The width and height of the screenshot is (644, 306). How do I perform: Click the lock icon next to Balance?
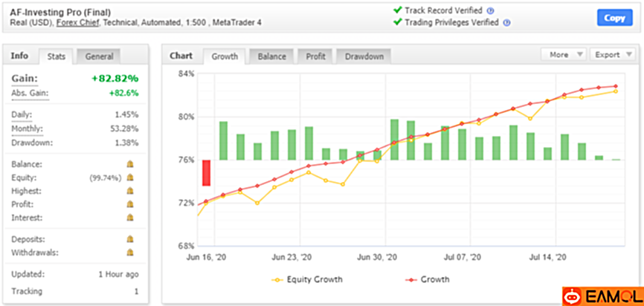[129, 164]
